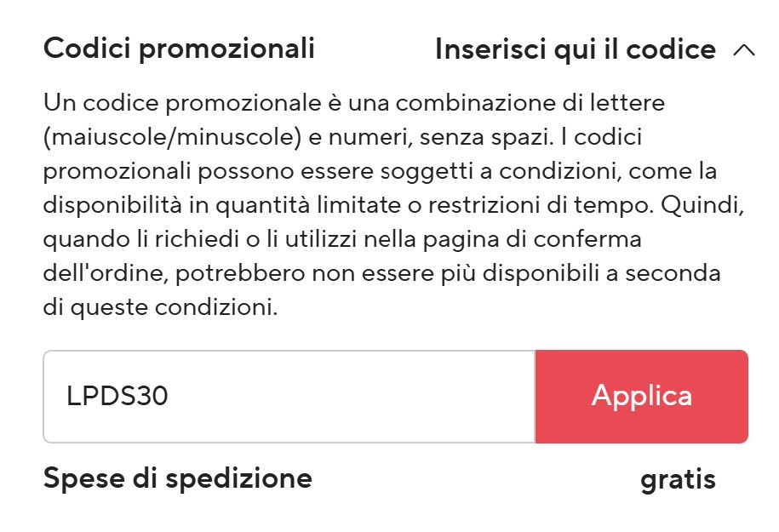This screenshot has width=779, height=532.
Task: Click the first line starting "Un codice promozionale"
Action: [353, 104]
